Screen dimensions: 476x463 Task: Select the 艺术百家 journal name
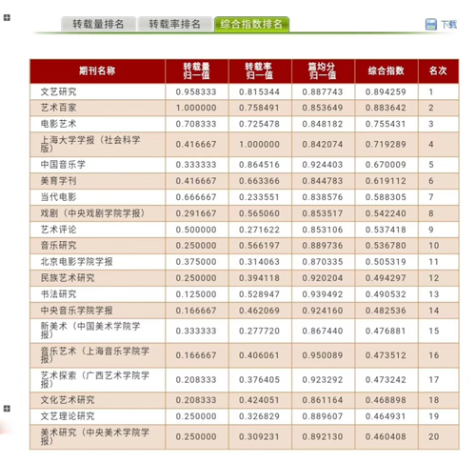point(58,108)
